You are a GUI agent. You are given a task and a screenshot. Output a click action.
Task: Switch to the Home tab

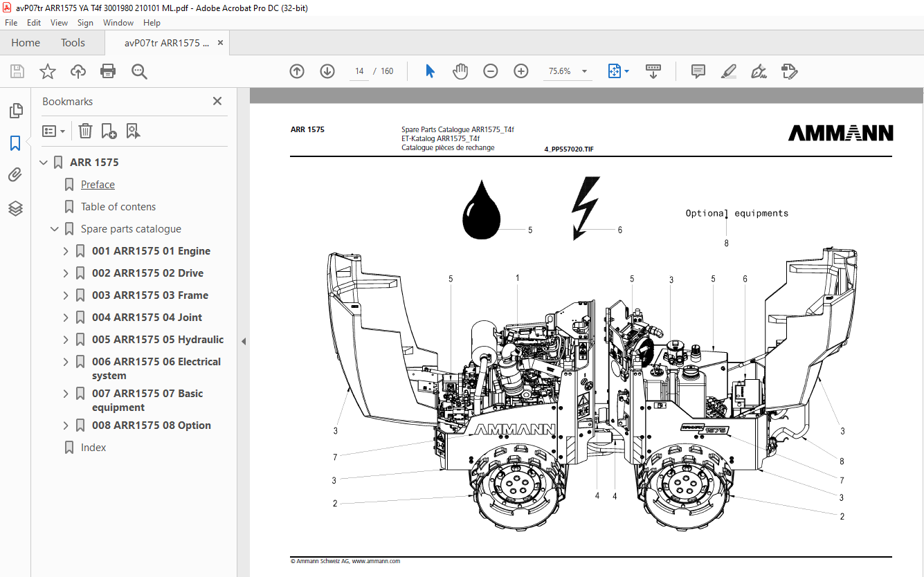click(26, 43)
